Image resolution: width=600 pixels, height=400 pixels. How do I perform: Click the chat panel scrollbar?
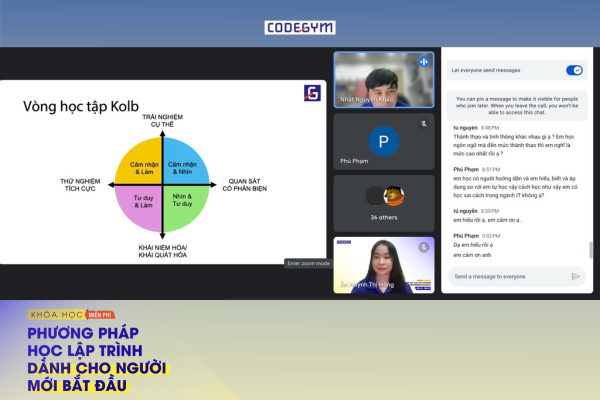(x=589, y=250)
